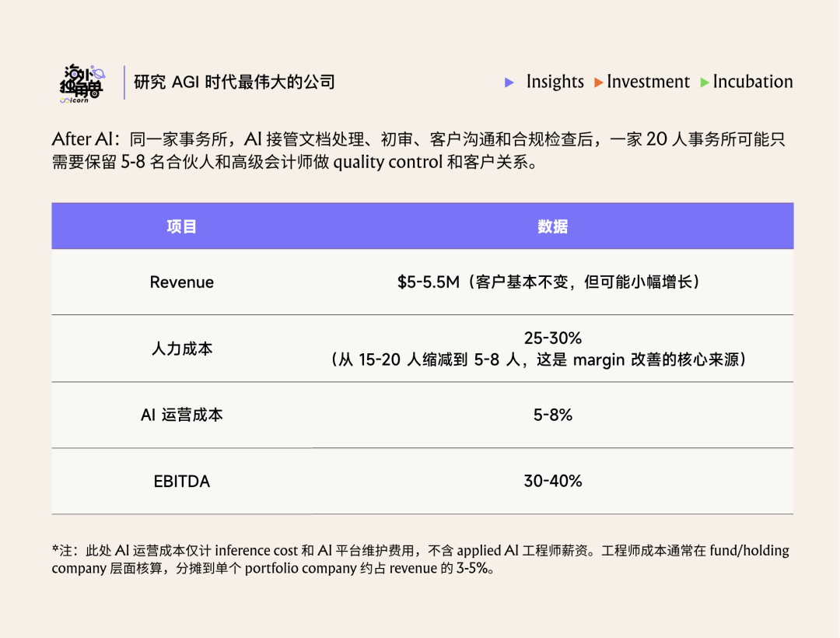
Task: Select the 项目 column header
Action: pos(182,226)
